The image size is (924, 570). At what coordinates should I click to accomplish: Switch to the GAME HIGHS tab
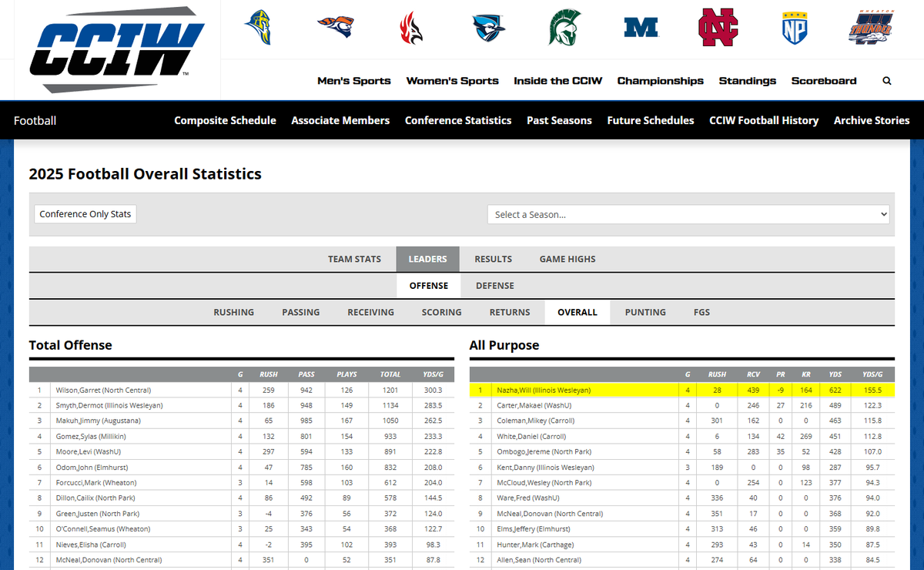click(567, 259)
